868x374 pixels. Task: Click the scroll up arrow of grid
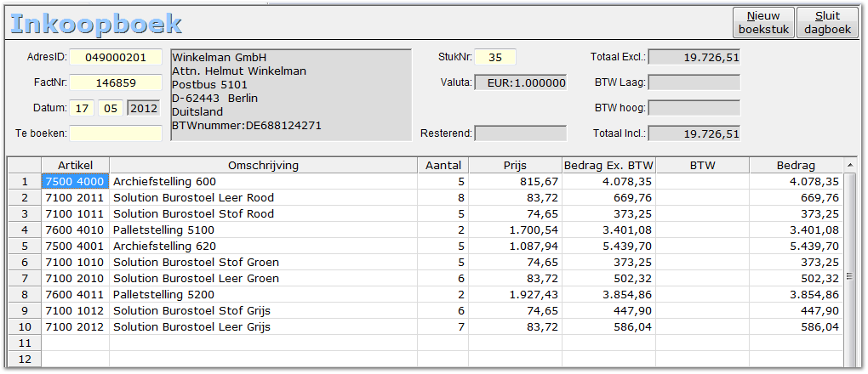tap(849, 165)
